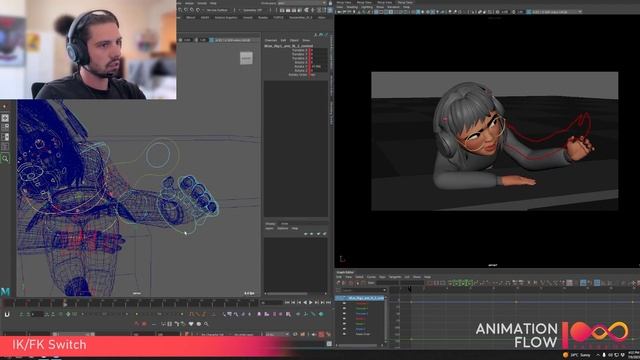Click the search icon beside the heart icon

click(206, 324)
